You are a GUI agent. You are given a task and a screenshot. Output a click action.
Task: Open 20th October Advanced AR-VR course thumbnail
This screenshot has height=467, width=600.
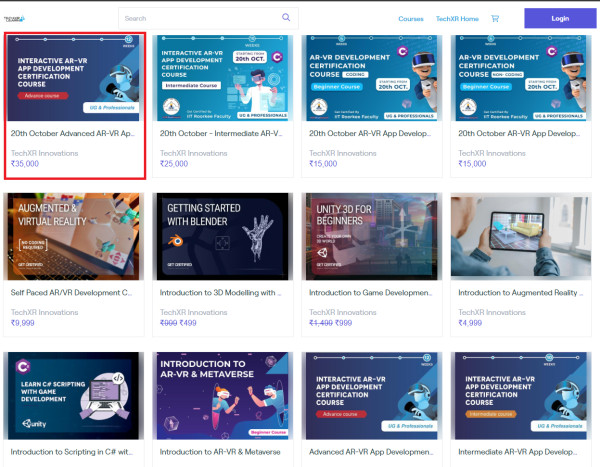click(x=74, y=78)
